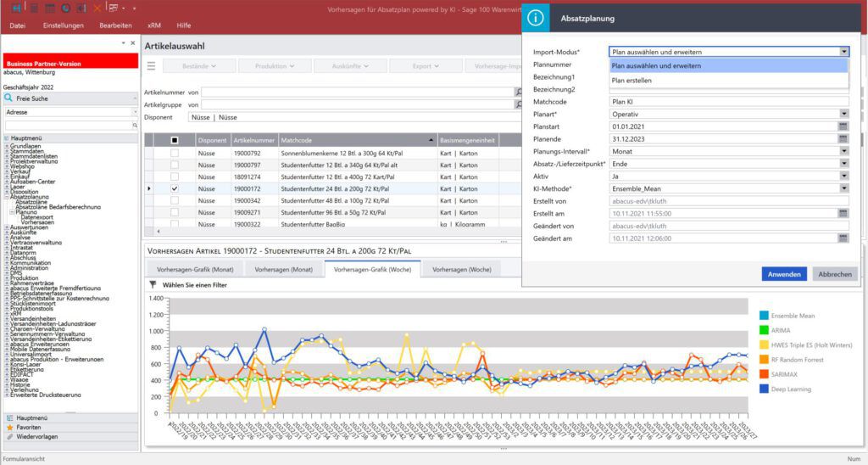Check the box for article 19000792
868x465 pixels.
click(x=175, y=153)
